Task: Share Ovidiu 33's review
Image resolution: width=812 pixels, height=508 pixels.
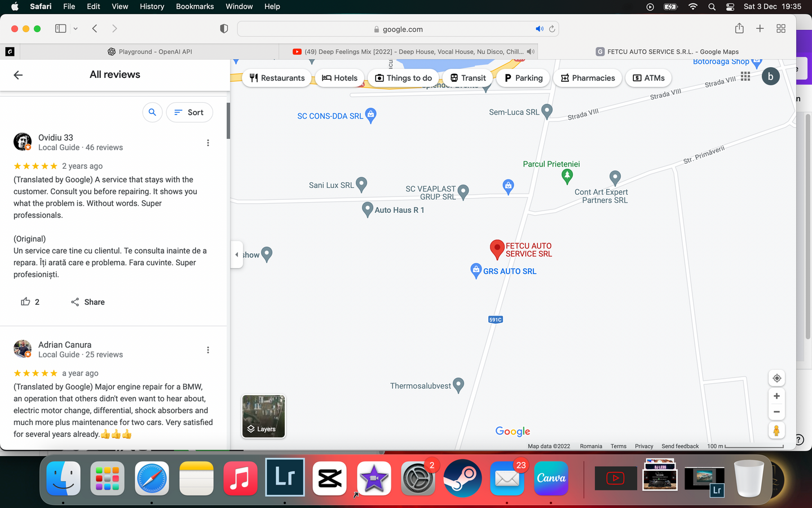Action: [x=88, y=302]
